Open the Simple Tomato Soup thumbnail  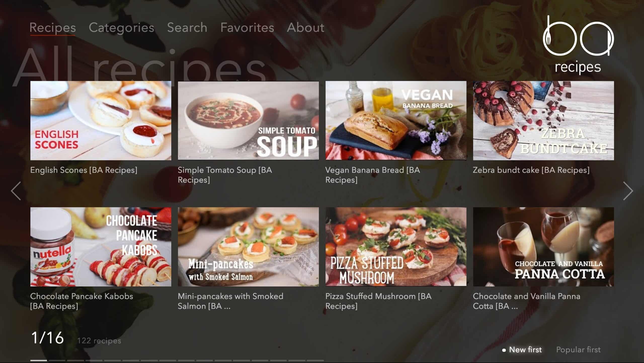[x=248, y=121]
